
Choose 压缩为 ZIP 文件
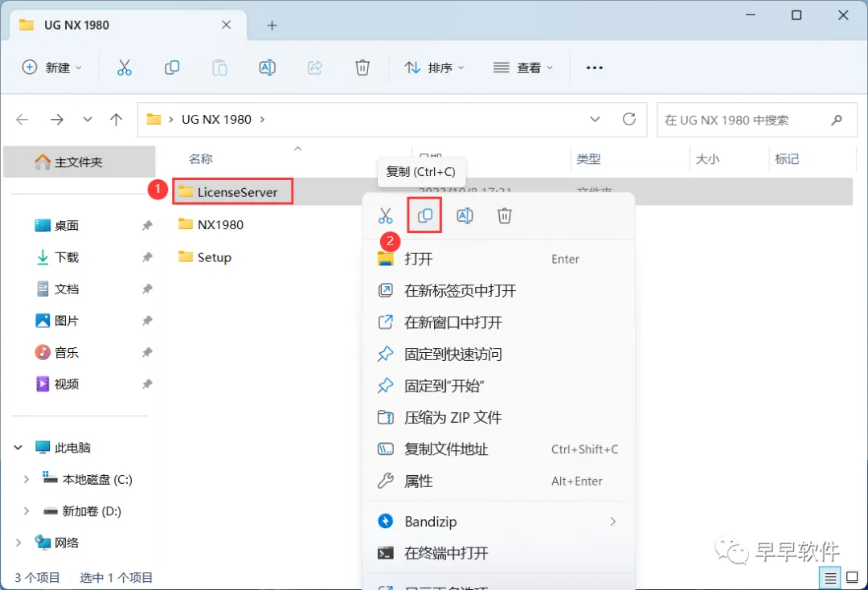pos(498,417)
